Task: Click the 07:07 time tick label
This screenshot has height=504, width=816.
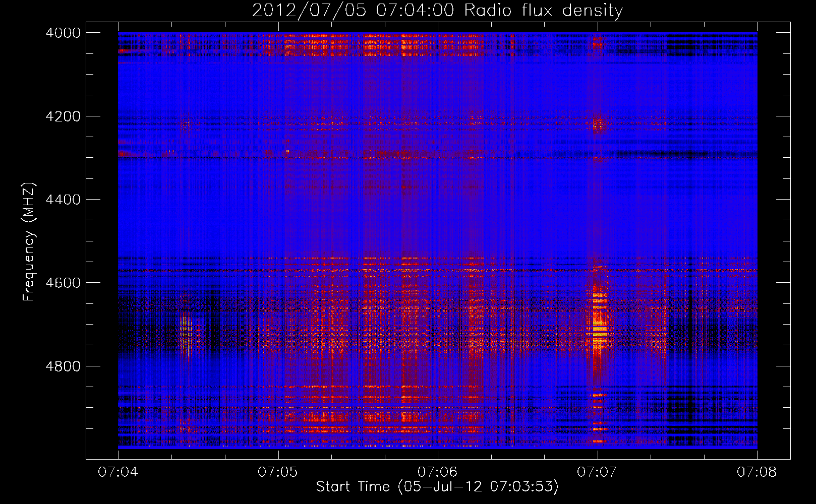Action: (x=597, y=472)
